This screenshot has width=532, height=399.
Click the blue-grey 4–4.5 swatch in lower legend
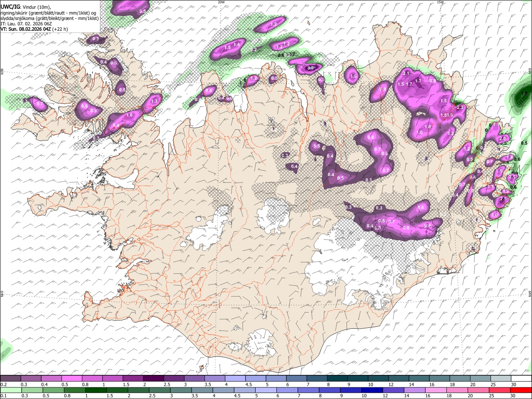pyautogui.click(x=224, y=390)
